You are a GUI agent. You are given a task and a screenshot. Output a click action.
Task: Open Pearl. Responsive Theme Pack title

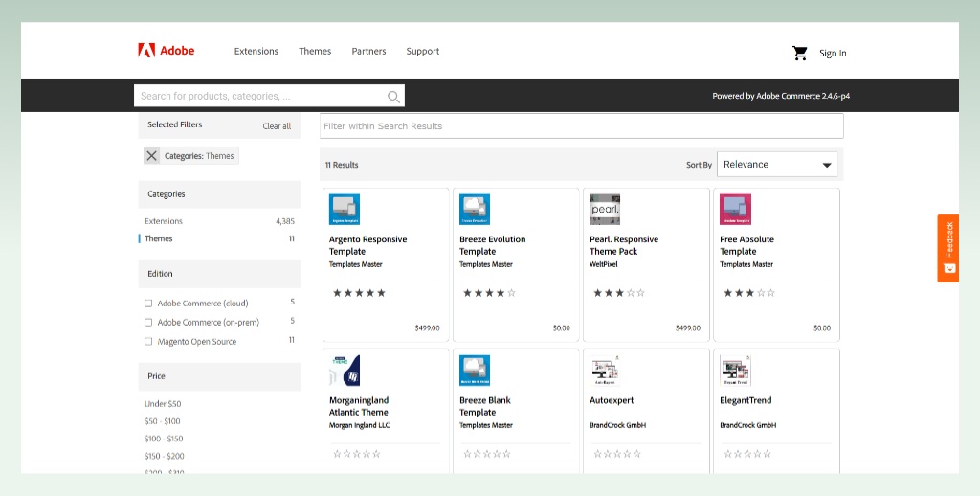(624, 245)
